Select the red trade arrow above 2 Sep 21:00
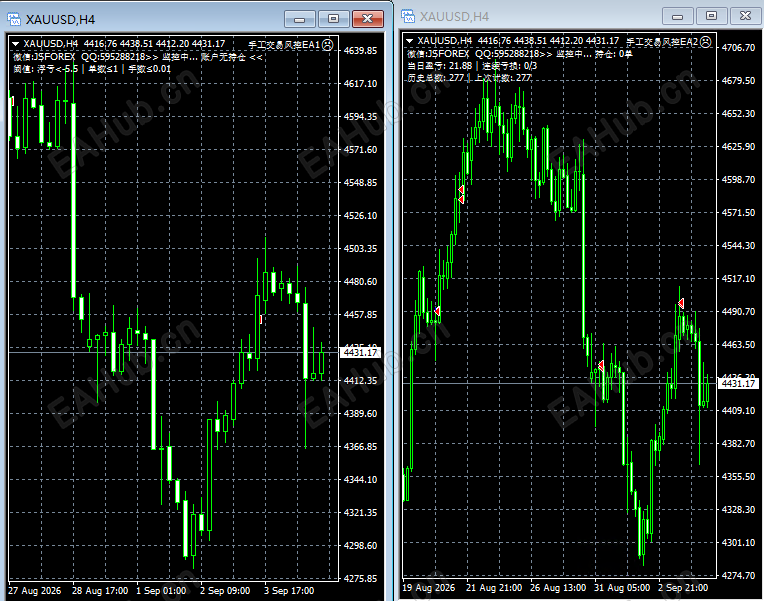 pyautogui.click(x=681, y=304)
